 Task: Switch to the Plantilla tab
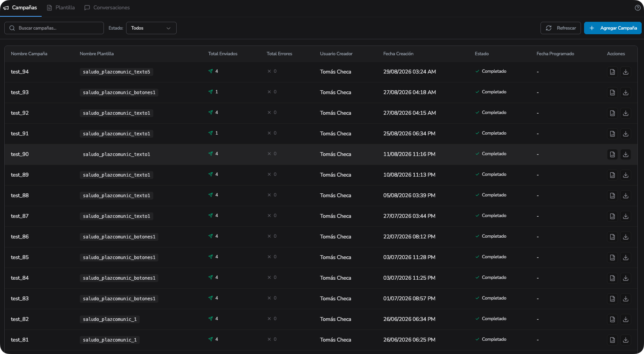[61, 8]
